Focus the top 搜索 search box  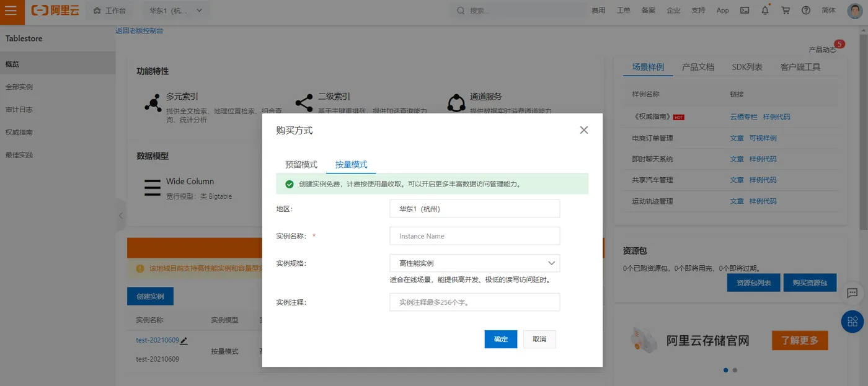pyautogui.click(x=518, y=11)
